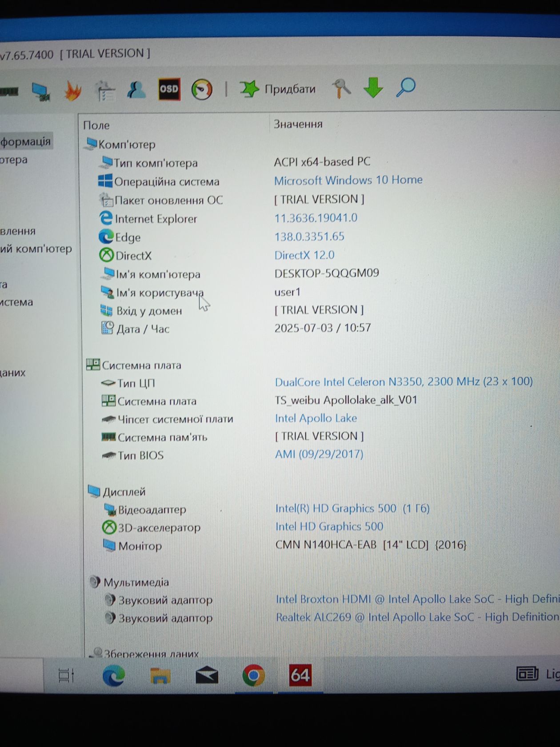
Task: Open the Mail app from the taskbar
Action: pos(207,676)
